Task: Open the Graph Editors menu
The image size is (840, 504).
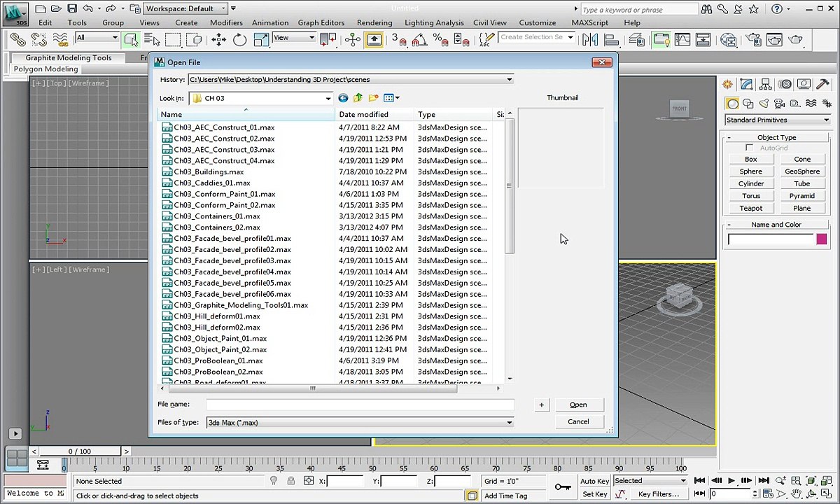Action: (321, 22)
